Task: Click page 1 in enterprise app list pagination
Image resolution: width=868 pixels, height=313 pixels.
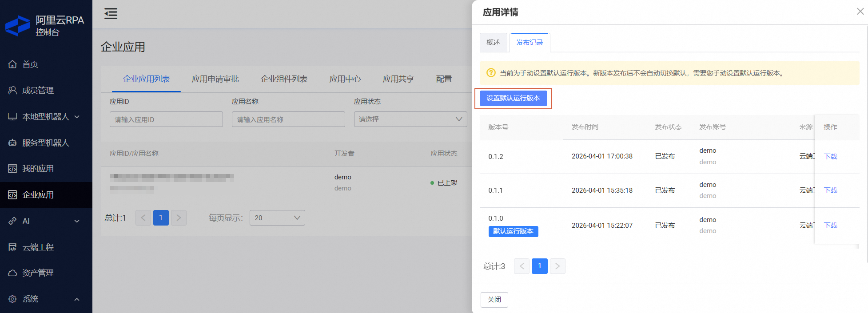Action: [x=161, y=218]
